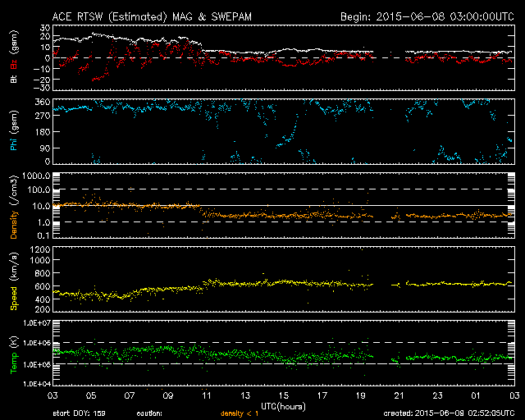Viewport: 525px width, 420px height.
Task: Select the orange Density (/cm3) axis label
Action: [13, 206]
